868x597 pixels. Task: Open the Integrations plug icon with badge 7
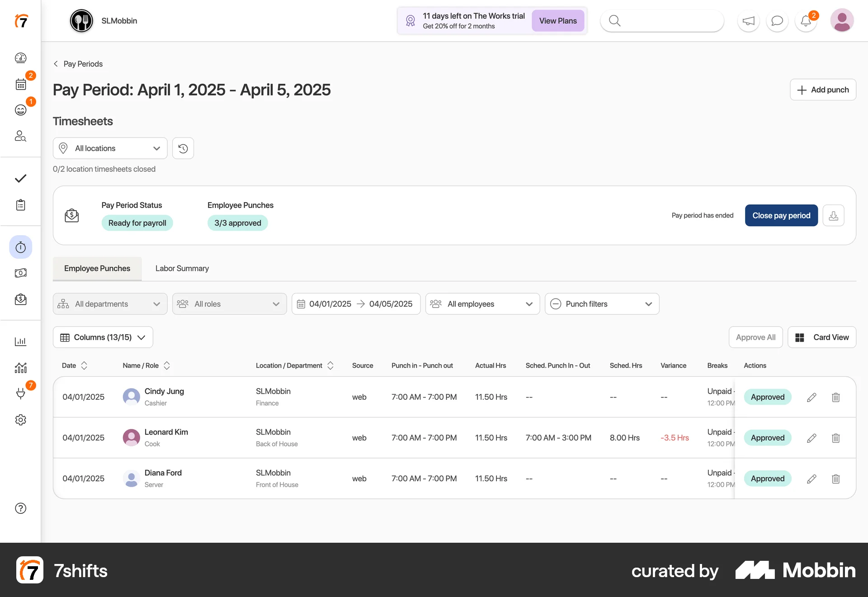pyautogui.click(x=21, y=393)
